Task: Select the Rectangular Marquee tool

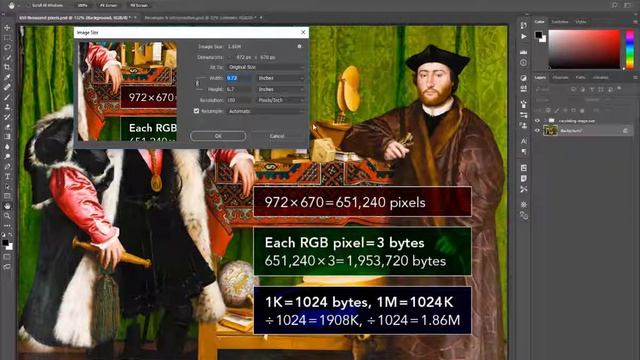Action: [7, 38]
